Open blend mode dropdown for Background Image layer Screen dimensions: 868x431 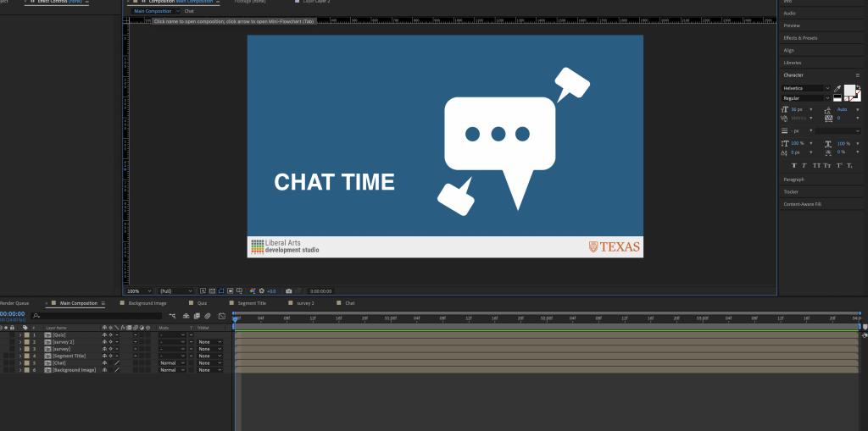(x=172, y=369)
